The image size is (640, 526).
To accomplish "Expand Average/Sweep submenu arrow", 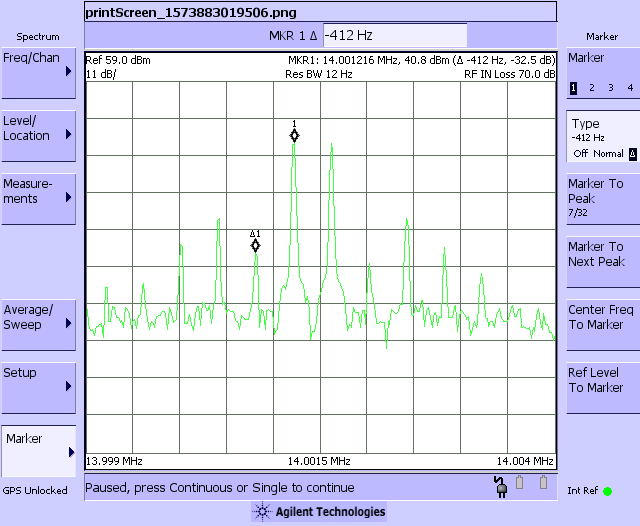I will [69, 323].
